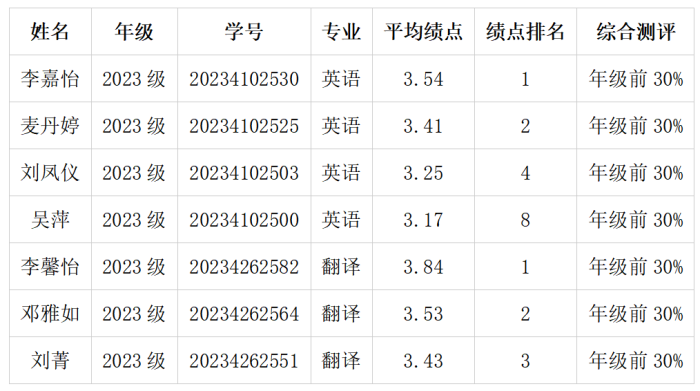Click 2023 级 in 麦丹婷's row
700x391 pixels.
coord(134,126)
